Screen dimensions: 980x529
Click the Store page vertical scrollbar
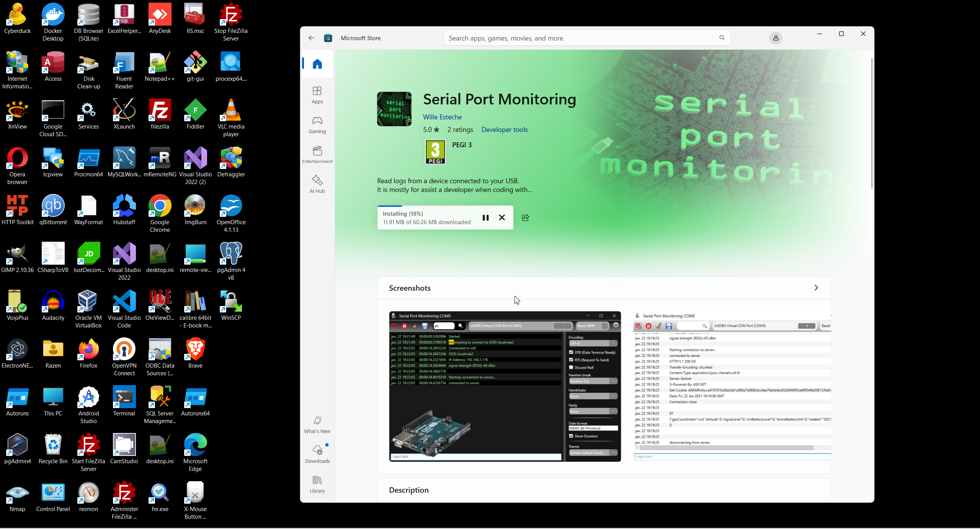[872, 122]
